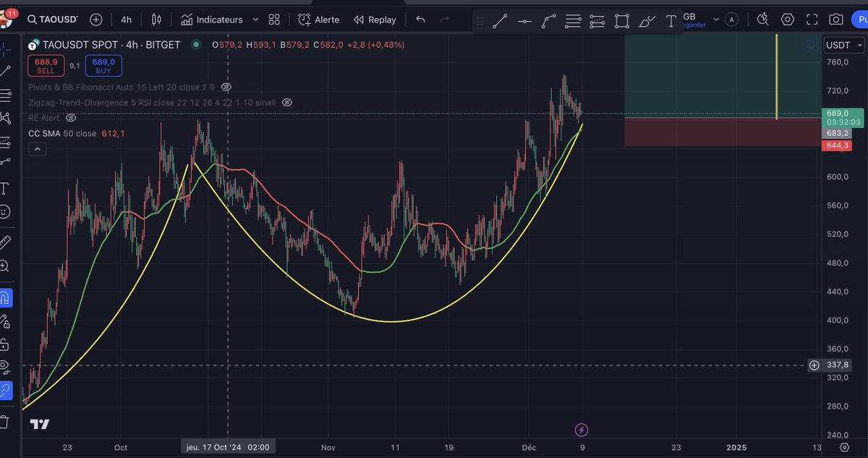Click the green market status dot
This screenshot has width=868, height=458.
point(195,45)
